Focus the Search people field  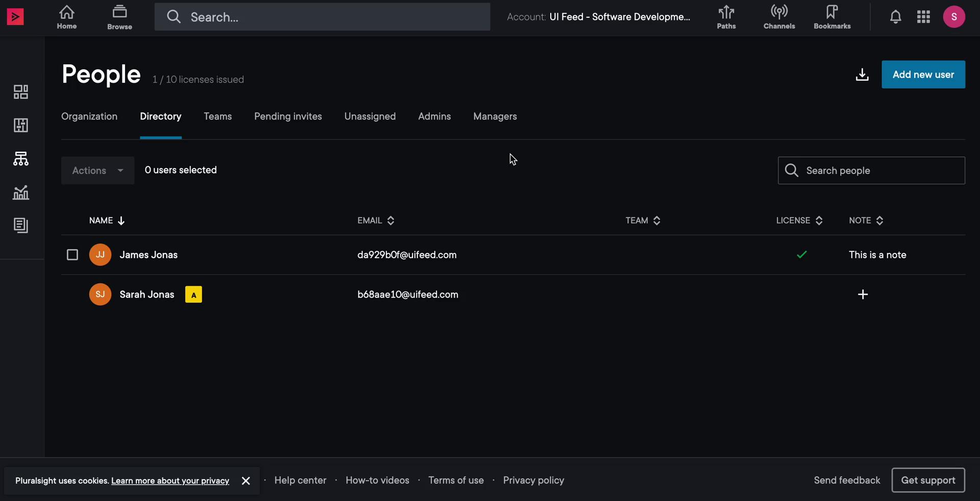pos(871,170)
